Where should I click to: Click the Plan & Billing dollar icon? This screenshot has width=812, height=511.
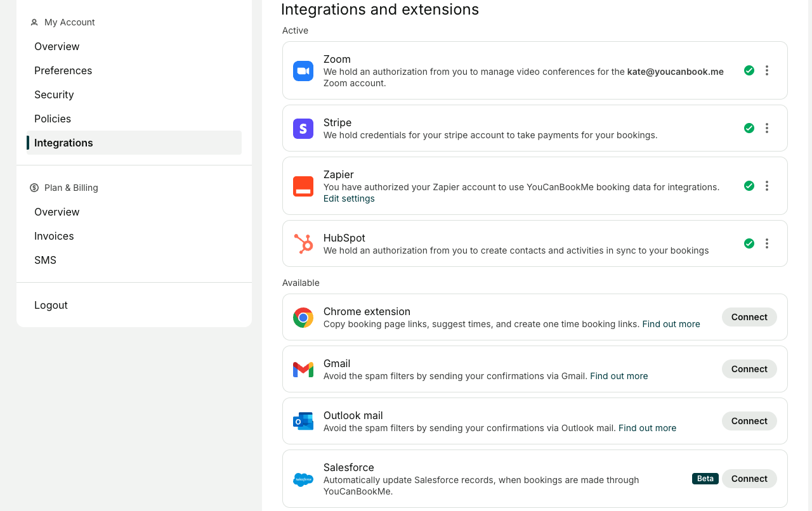pyautogui.click(x=34, y=188)
